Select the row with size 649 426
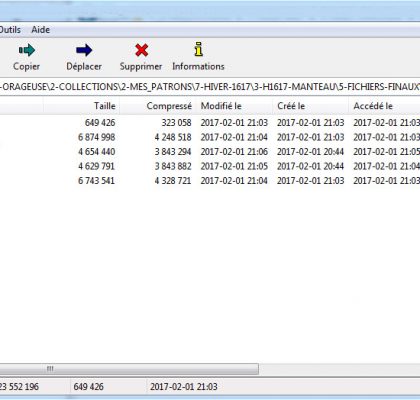Image resolution: width=420 pixels, height=400 pixels. click(x=210, y=123)
